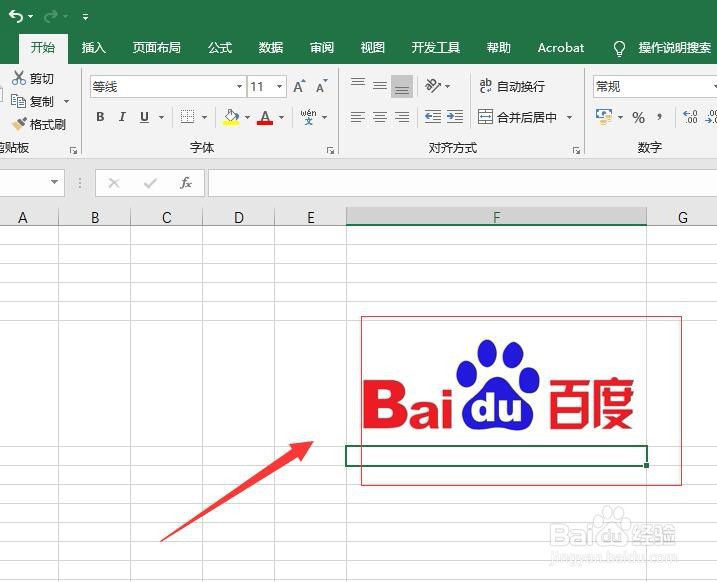
Task: Open the 开发工具 ribbon tab
Action: [435, 48]
